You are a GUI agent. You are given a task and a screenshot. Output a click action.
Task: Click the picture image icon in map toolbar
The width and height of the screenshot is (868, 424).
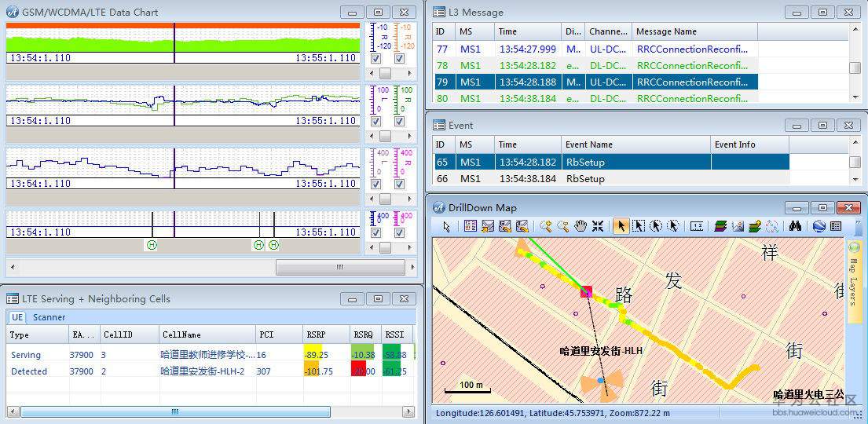[738, 226]
